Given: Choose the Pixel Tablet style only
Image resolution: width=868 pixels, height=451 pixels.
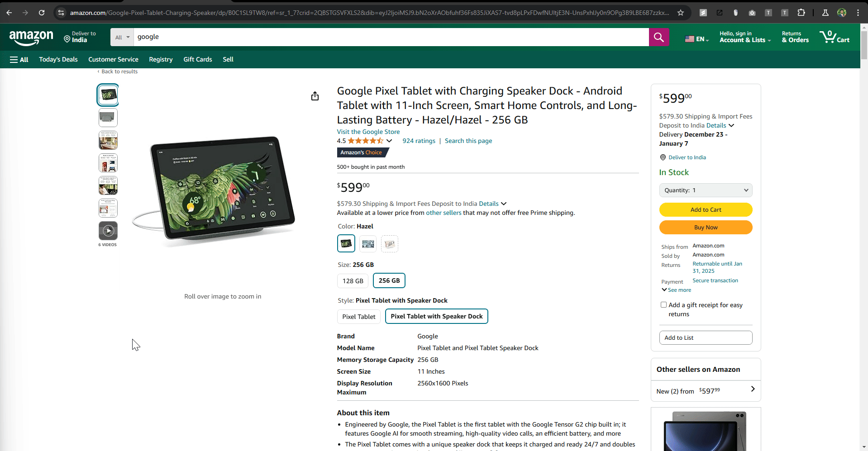Looking at the screenshot, I should [x=358, y=317].
